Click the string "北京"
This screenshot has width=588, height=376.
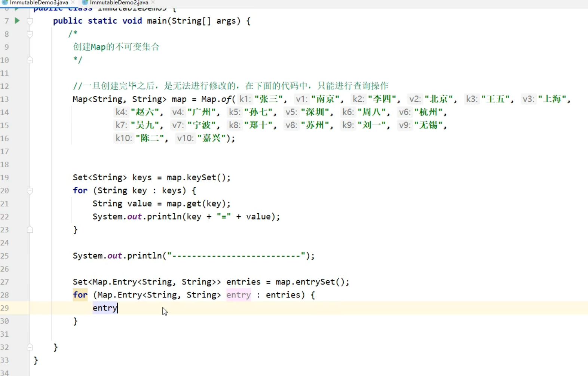click(x=439, y=99)
